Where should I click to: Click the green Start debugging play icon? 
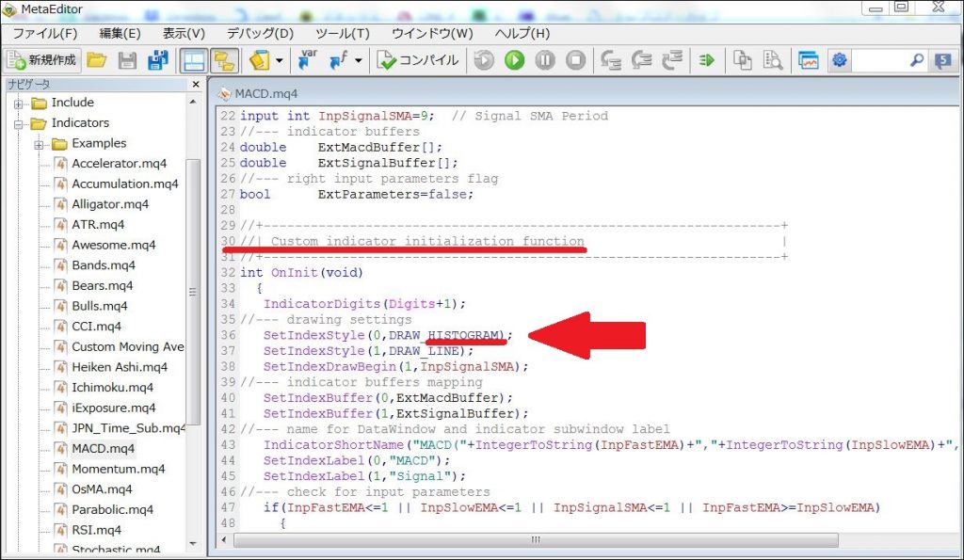point(515,60)
